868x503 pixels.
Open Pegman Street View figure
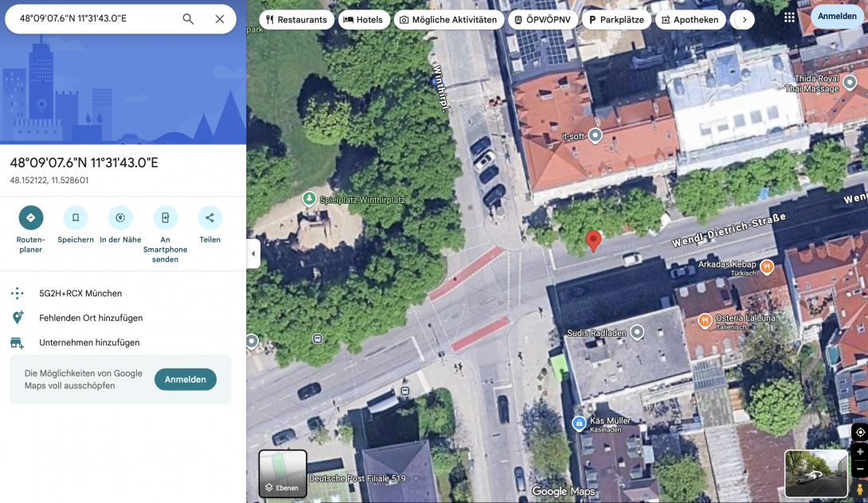[x=860, y=489]
